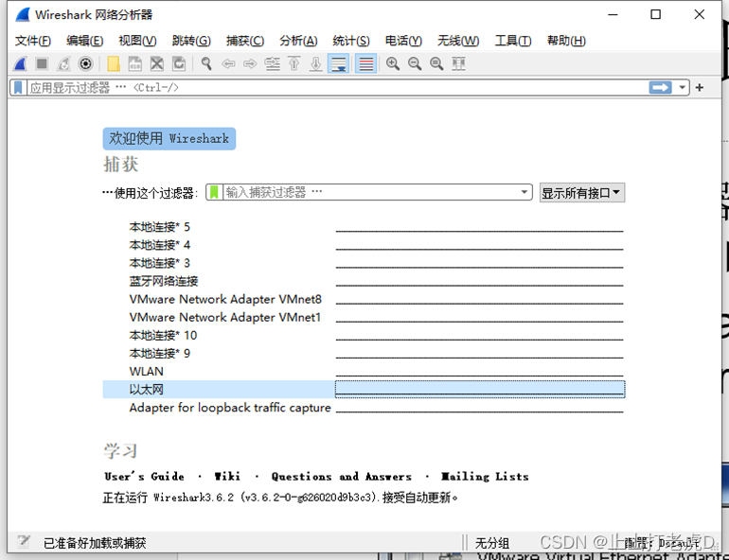
Task: Toggle auto-scroll during live capture
Action: [x=339, y=63]
